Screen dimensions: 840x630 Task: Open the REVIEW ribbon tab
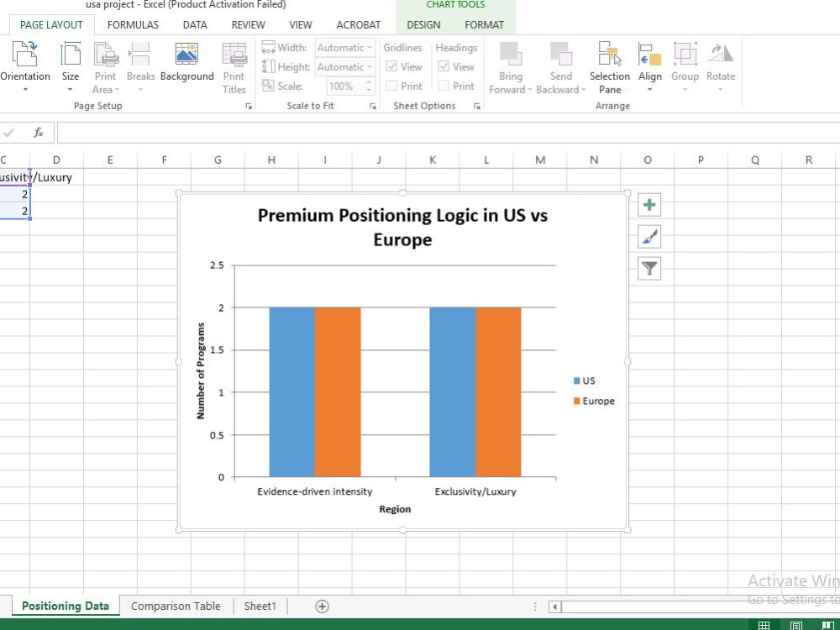(248, 25)
